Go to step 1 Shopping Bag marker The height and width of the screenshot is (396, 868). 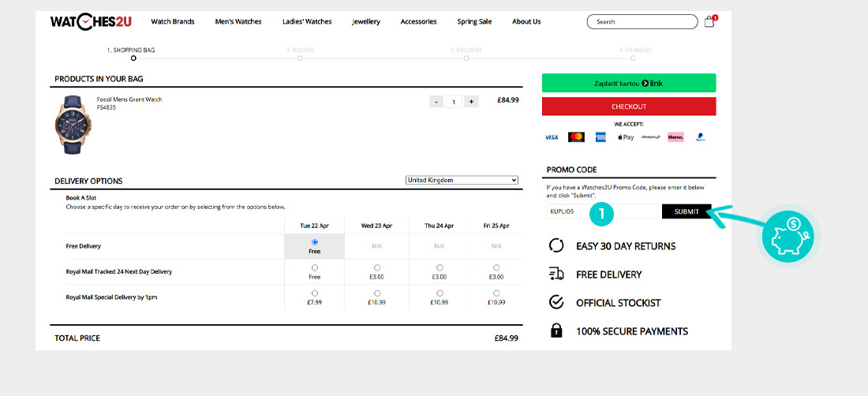(133, 58)
